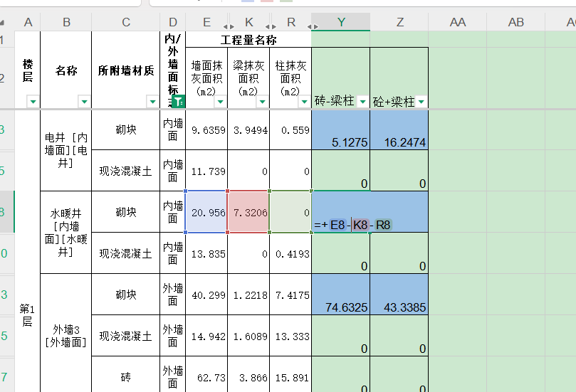Select 现浇混凝土 cell in 外墙3 row
Image resolution: width=576 pixels, height=392 pixels.
[x=125, y=336]
